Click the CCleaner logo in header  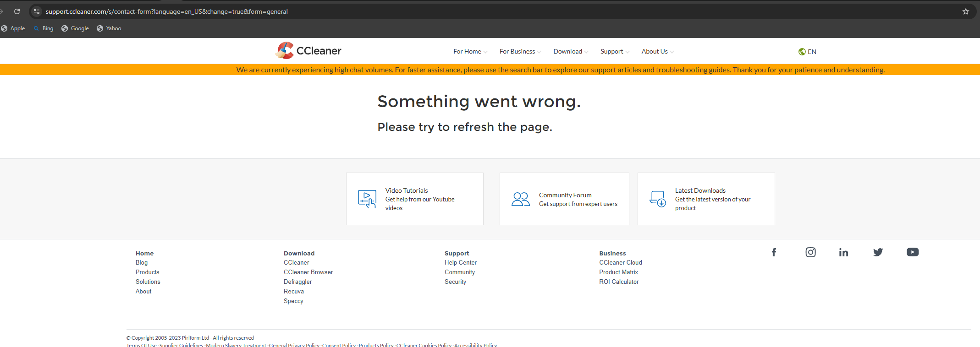[308, 51]
